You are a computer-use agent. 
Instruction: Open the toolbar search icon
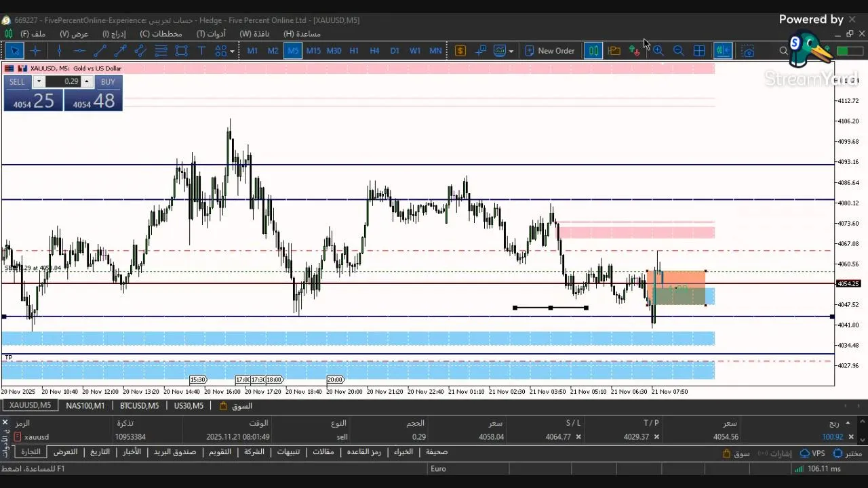pyautogui.click(x=784, y=51)
